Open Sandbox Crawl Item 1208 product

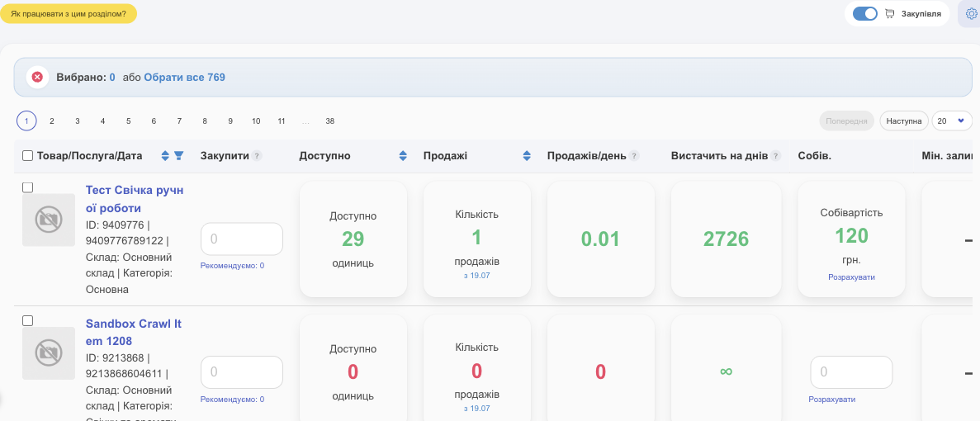pos(134,333)
